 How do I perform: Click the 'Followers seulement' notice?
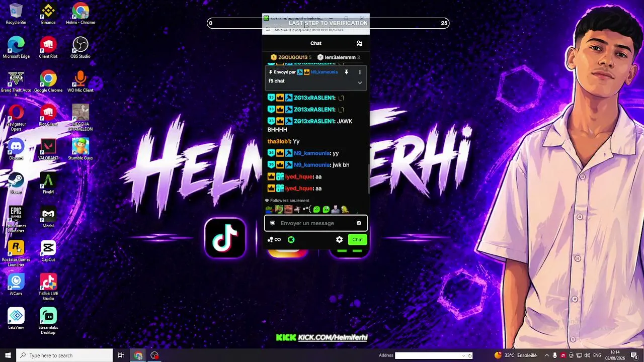(x=287, y=201)
